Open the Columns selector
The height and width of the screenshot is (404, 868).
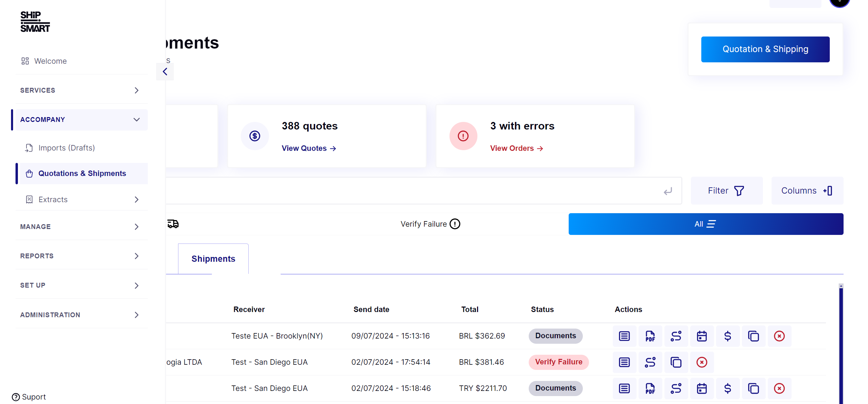click(807, 191)
